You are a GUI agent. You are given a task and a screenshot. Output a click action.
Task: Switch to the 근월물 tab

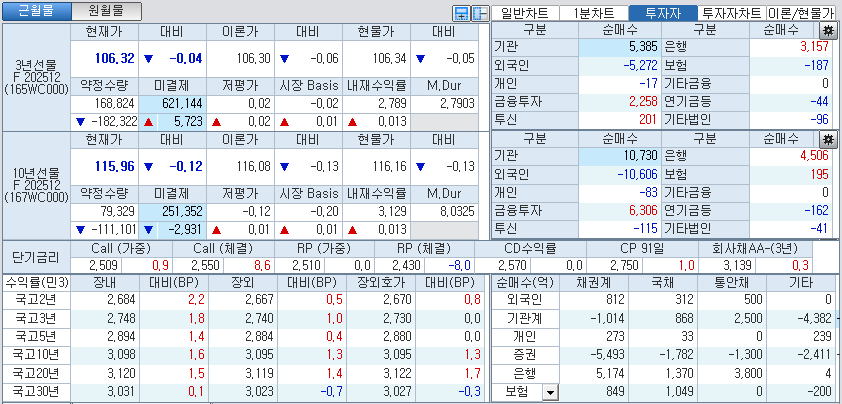(x=36, y=11)
